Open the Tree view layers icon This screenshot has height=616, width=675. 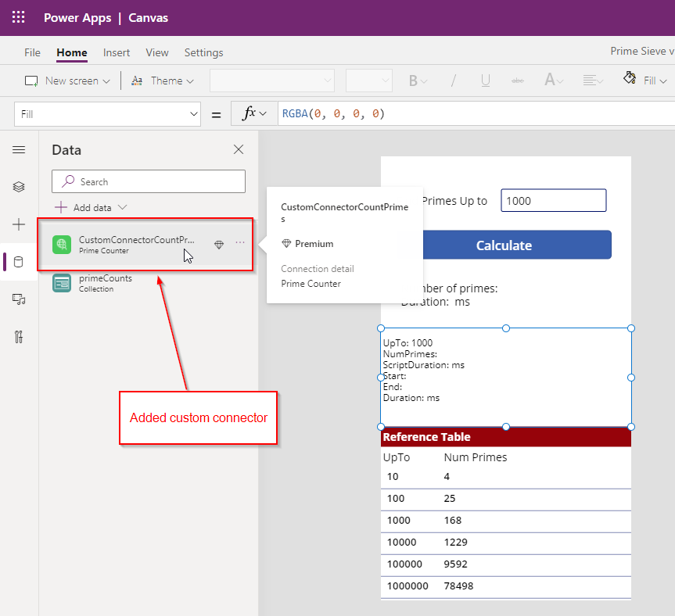(19, 187)
